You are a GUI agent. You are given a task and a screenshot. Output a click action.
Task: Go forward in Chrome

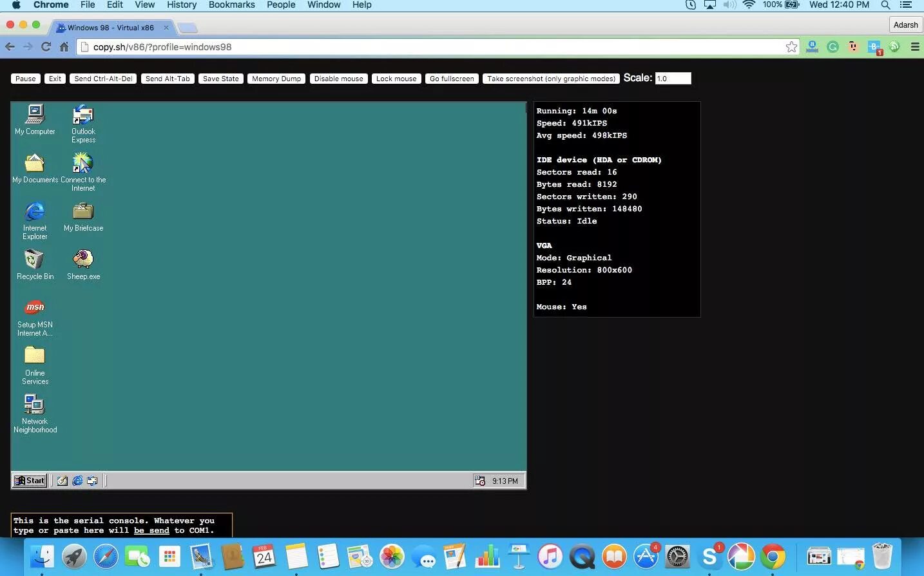click(28, 46)
